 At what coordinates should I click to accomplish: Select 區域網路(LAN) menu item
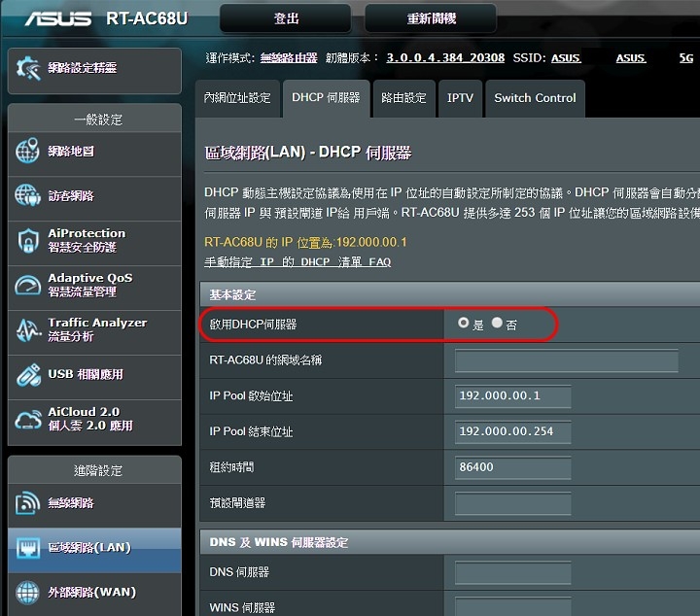click(x=94, y=550)
